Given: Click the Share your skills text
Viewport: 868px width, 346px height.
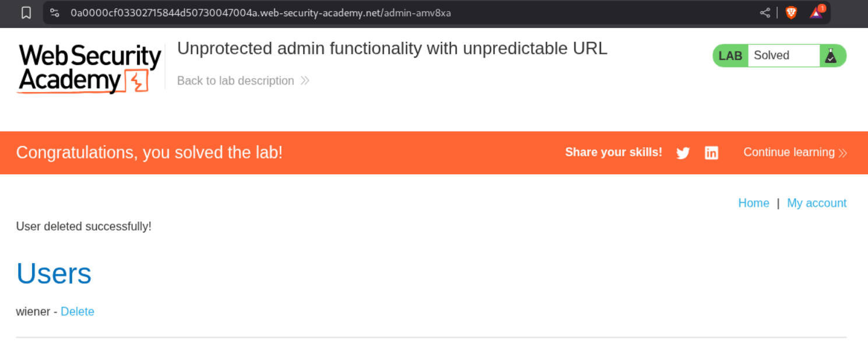Looking at the screenshot, I should pyautogui.click(x=613, y=153).
